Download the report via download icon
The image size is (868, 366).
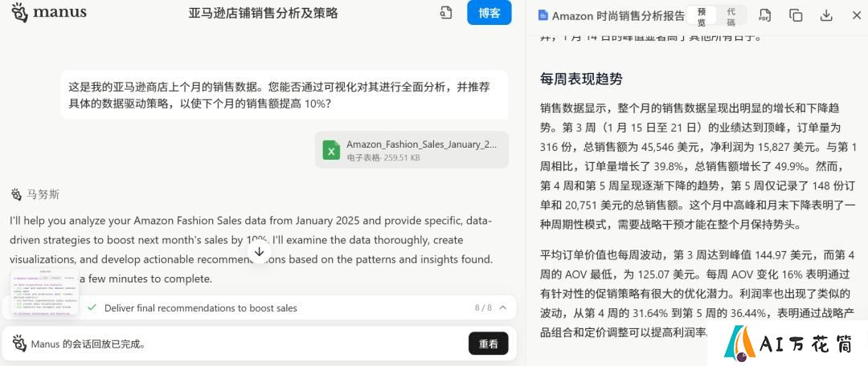(826, 15)
